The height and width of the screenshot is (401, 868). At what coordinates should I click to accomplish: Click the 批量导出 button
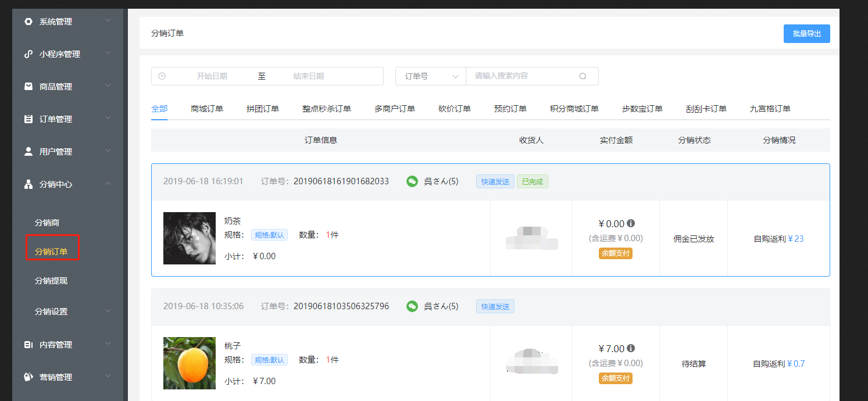(x=807, y=34)
